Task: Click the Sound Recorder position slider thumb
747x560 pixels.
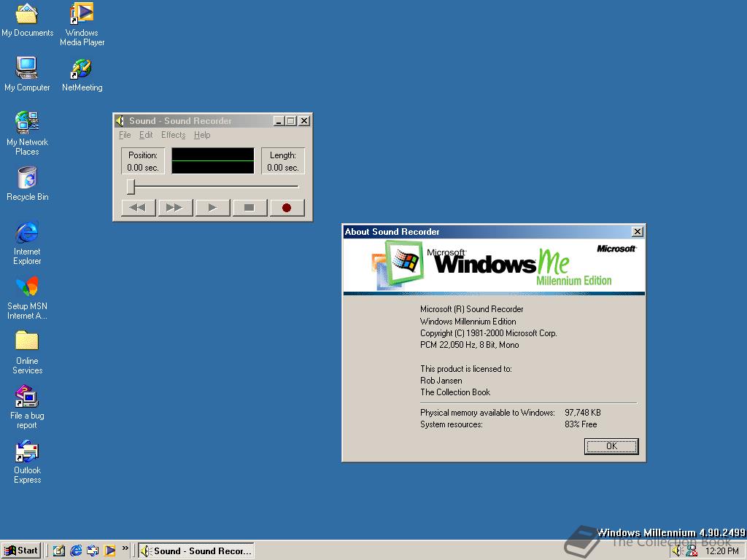Action: click(131, 187)
